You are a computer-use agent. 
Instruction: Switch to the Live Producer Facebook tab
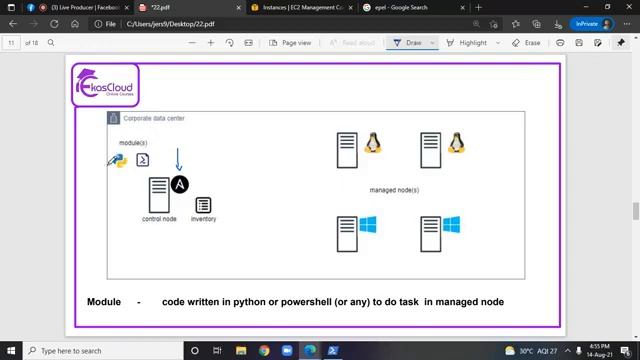78,7
